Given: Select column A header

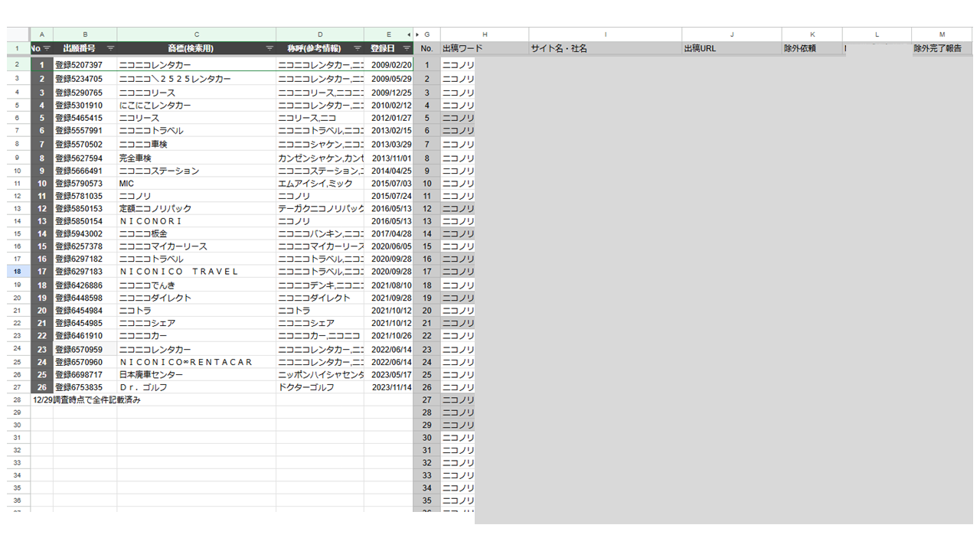Looking at the screenshot, I should pos(41,34).
